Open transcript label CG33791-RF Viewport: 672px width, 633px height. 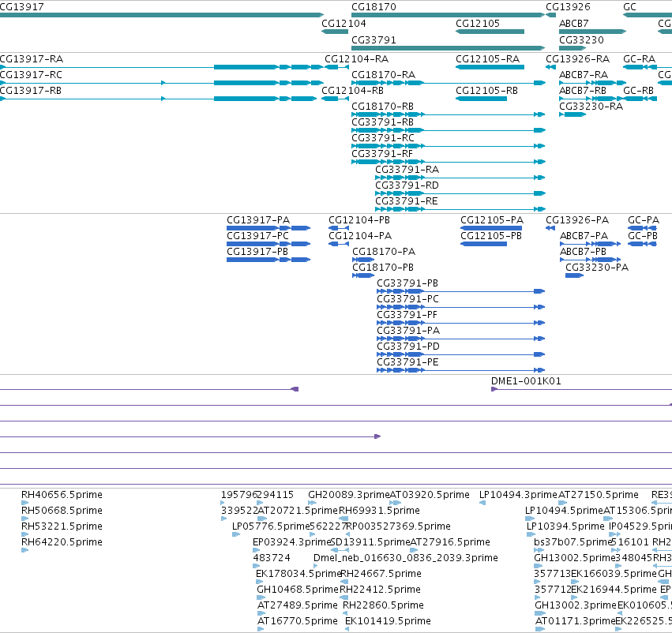382,154
